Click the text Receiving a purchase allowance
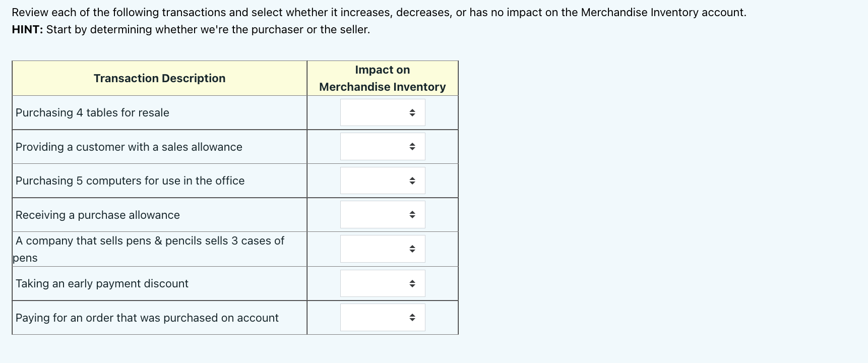The height and width of the screenshot is (363, 868). tap(97, 215)
